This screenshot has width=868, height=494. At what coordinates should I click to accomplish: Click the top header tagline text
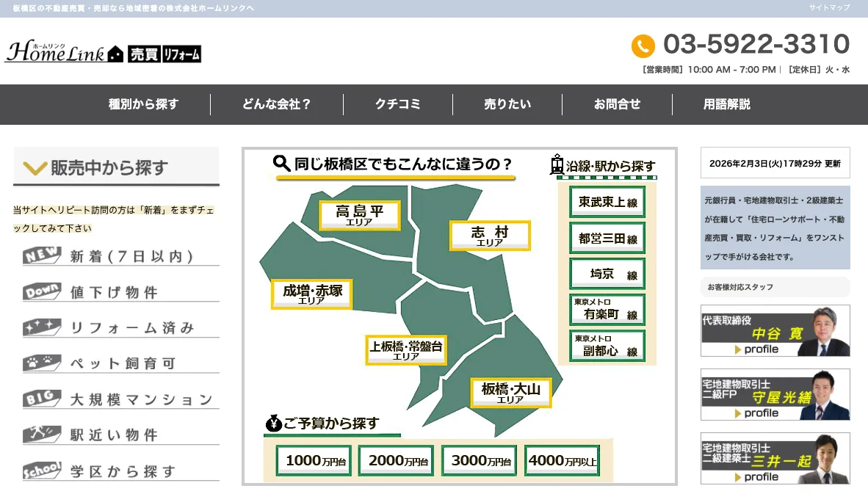point(134,8)
